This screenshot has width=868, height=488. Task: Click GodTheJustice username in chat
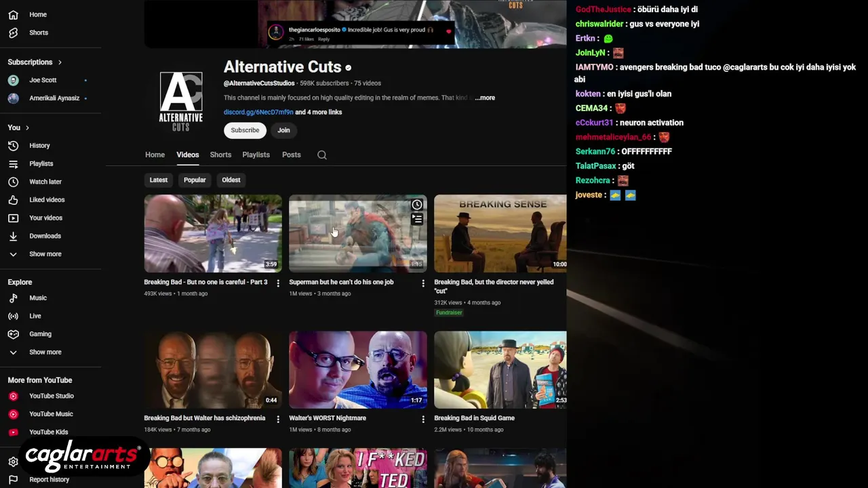coord(604,9)
